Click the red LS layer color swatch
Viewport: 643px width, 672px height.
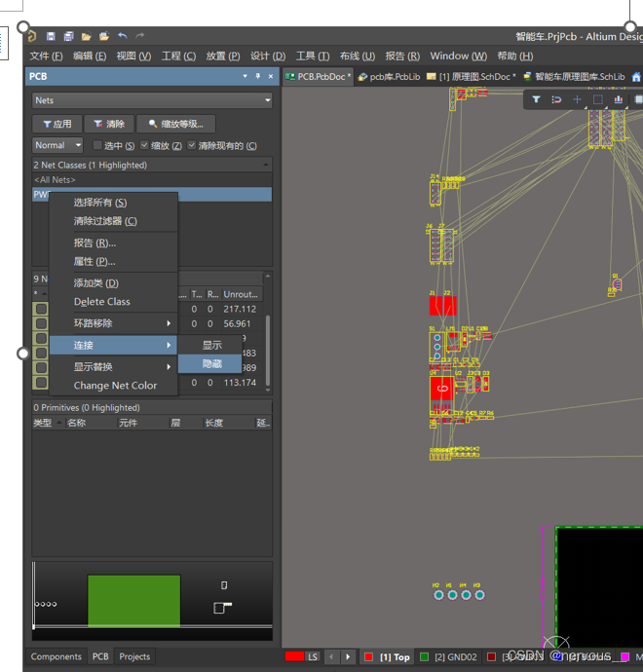294,657
